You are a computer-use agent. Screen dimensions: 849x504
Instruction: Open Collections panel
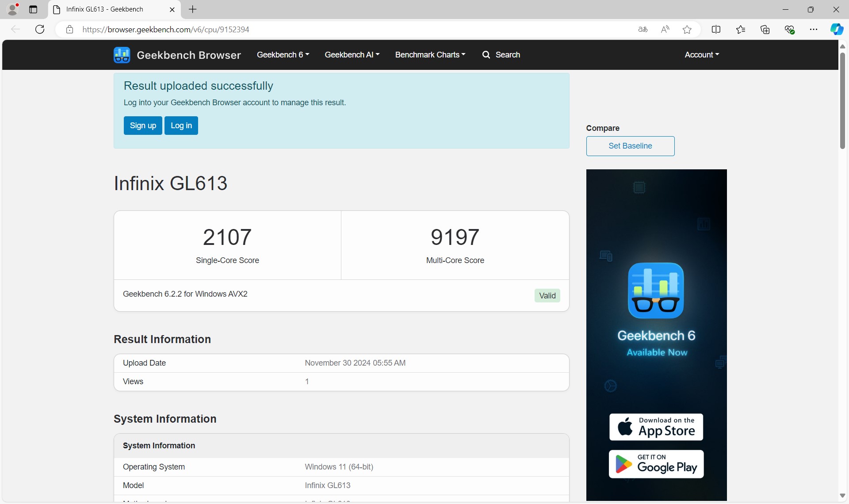(x=765, y=30)
